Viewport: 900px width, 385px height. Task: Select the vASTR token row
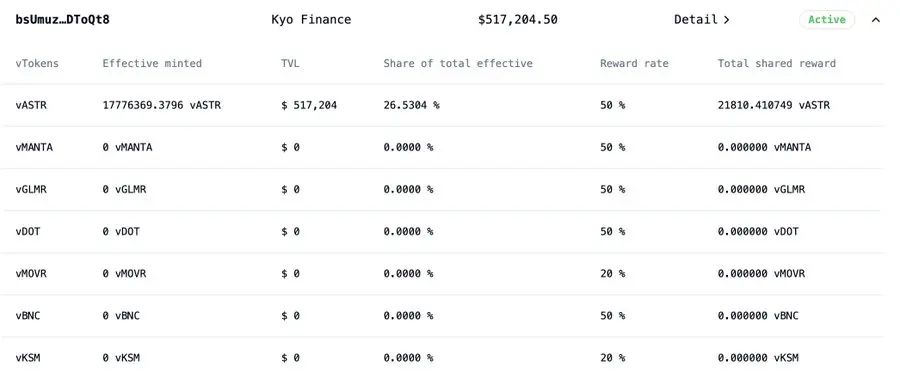[x=442, y=106]
